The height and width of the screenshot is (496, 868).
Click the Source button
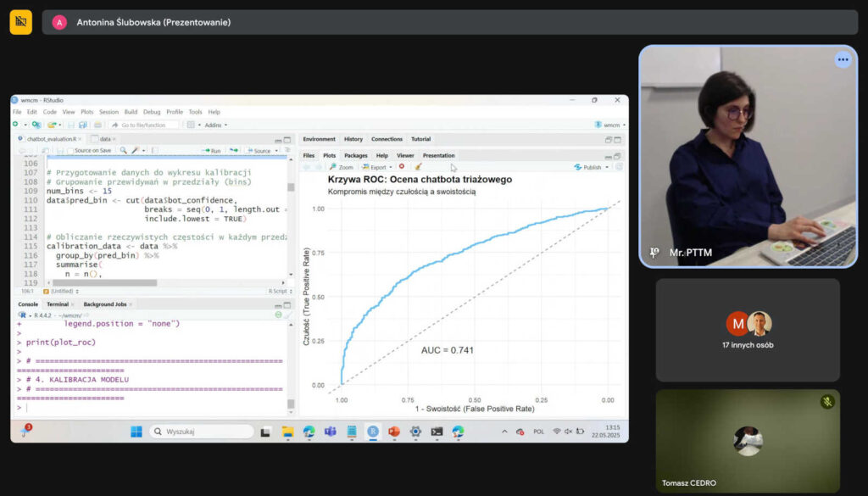259,151
